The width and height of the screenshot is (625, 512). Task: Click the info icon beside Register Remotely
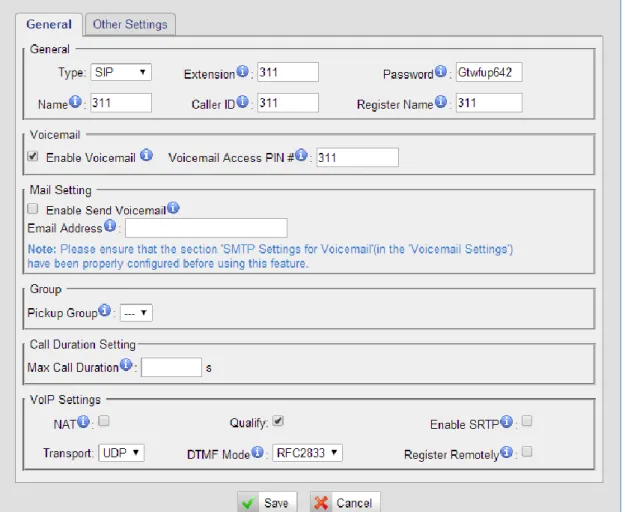(x=507, y=452)
